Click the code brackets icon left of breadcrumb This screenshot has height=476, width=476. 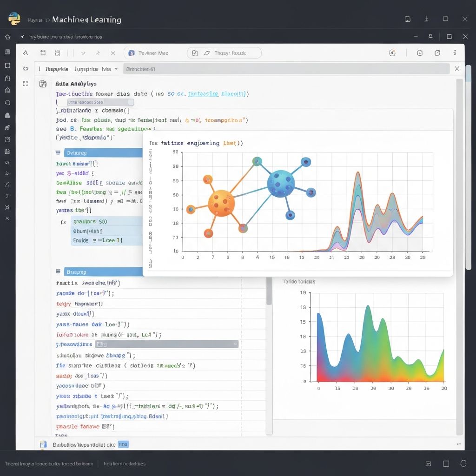pyautogui.click(x=26, y=69)
